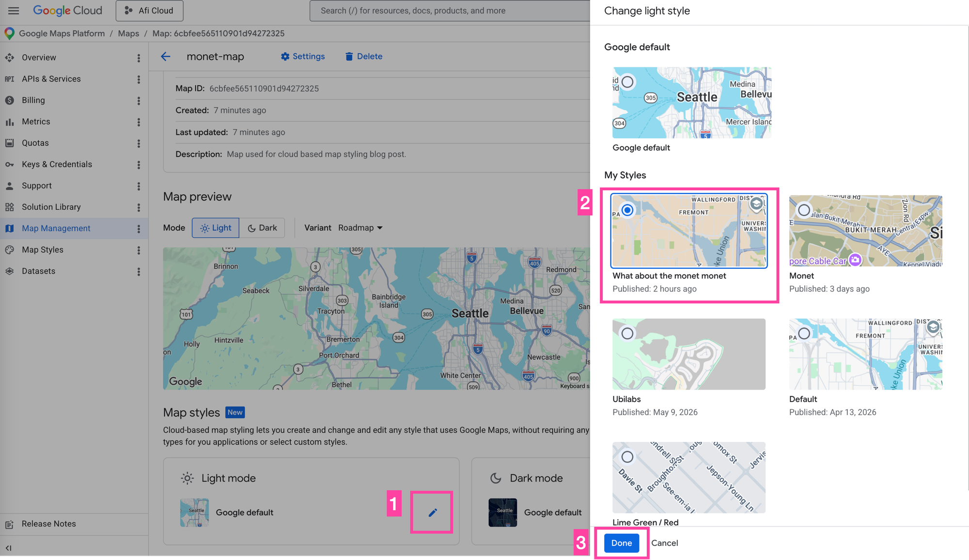This screenshot has width=969, height=560.
Task: Click the APIs & Services sidebar icon
Action: 10,79
